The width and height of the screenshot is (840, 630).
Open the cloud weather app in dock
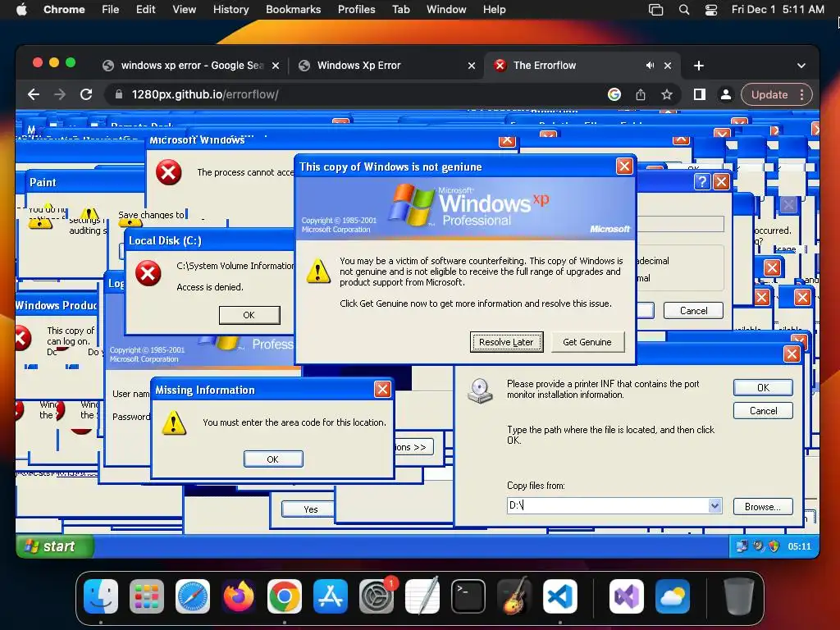pyautogui.click(x=673, y=596)
